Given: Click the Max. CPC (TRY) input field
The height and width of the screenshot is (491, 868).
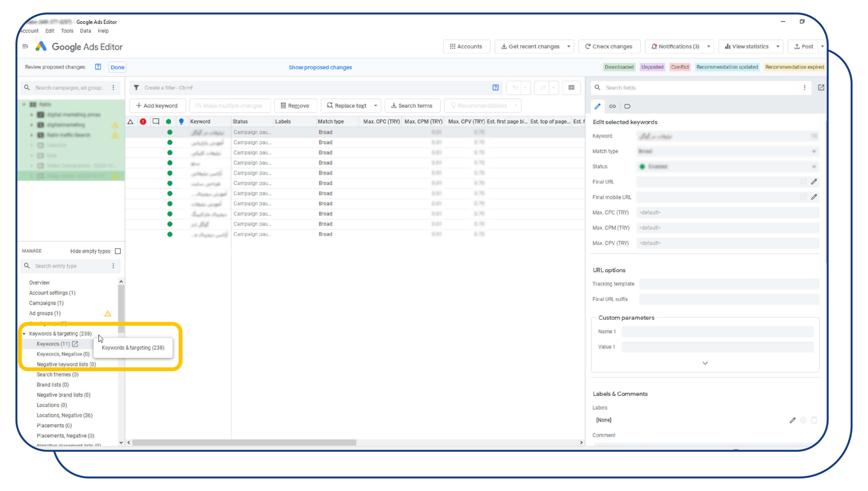Looking at the screenshot, I should click(728, 213).
